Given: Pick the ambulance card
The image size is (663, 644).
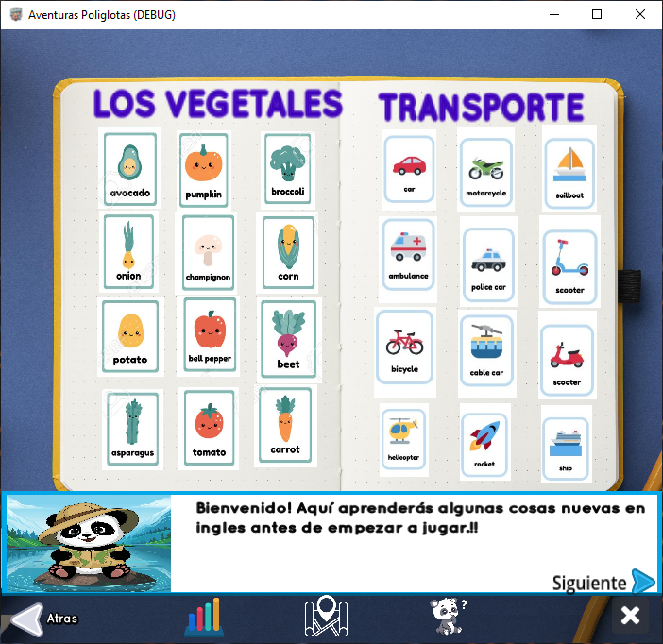Looking at the screenshot, I should click(408, 260).
